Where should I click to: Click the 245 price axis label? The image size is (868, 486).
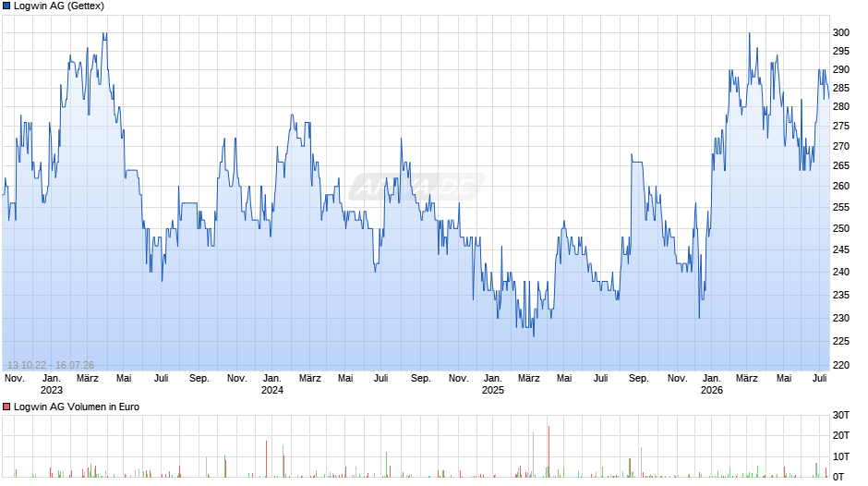point(841,249)
